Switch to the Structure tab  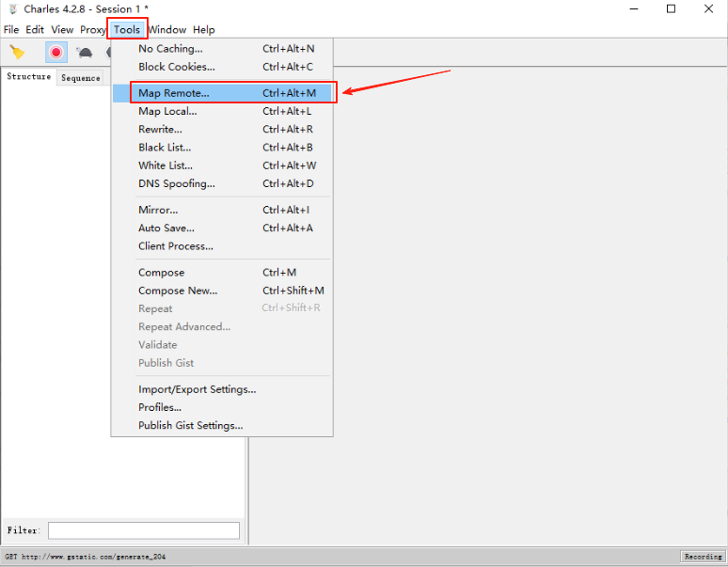29,76
